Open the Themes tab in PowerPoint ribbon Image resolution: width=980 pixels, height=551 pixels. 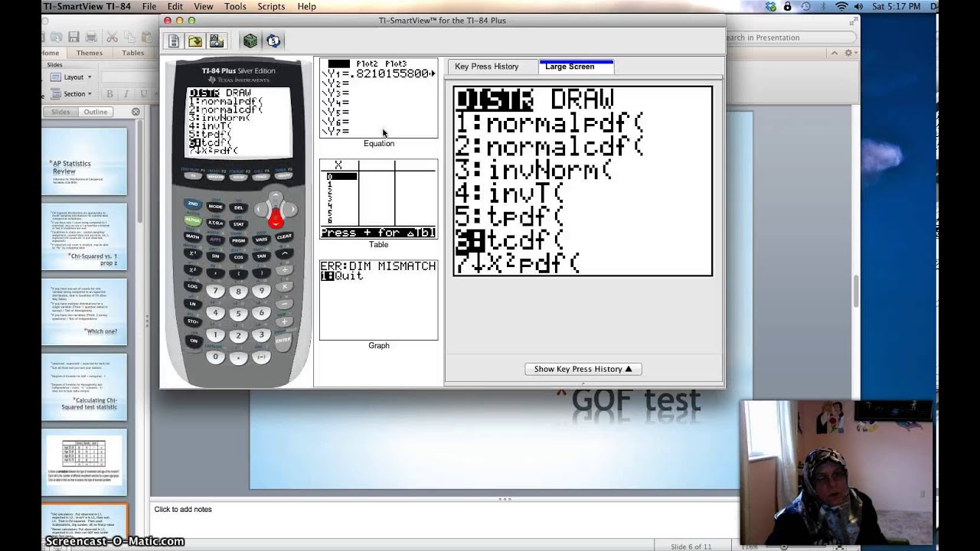[x=89, y=53]
